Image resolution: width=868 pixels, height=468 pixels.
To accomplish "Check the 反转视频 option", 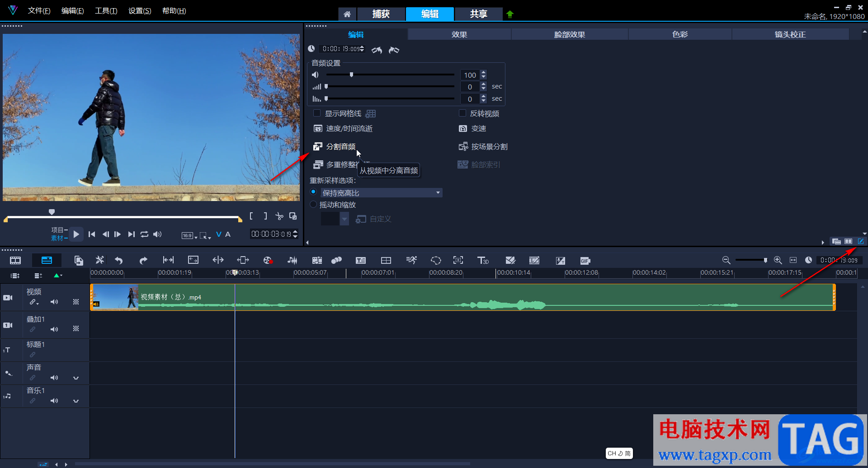I will (x=462, y=113).
